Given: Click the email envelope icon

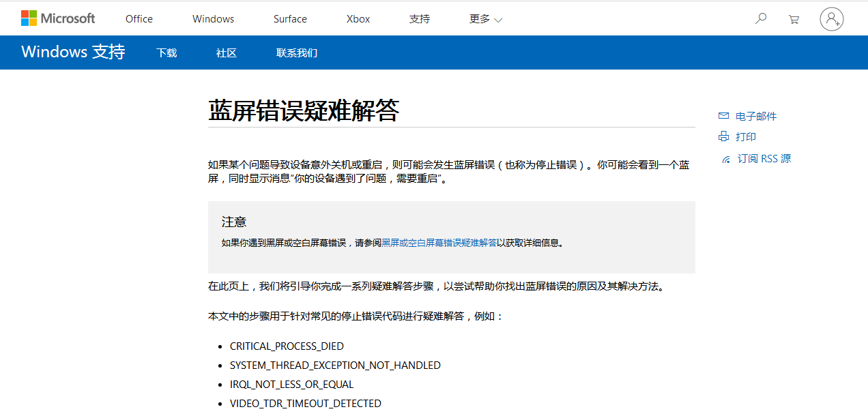Looking at the screenshot, I should click(x=723, y=115).
